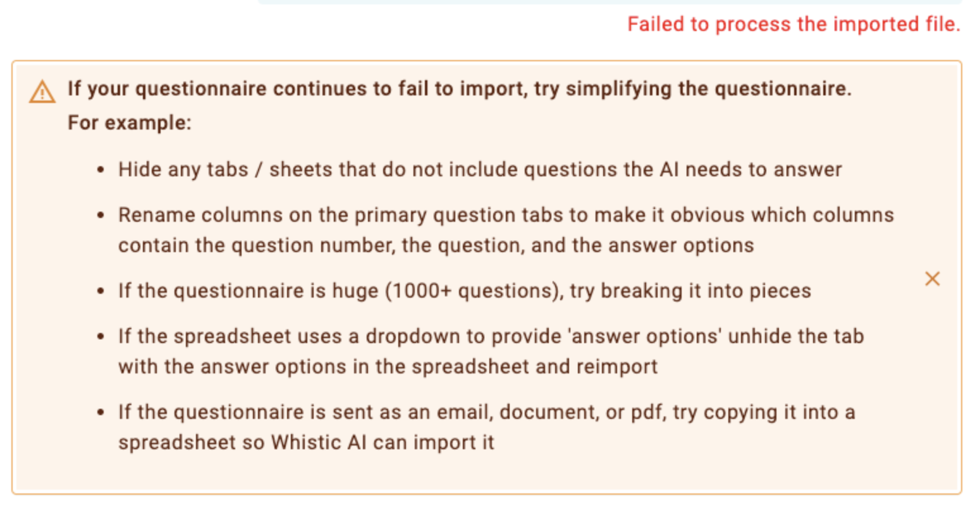Click the bullet dot before 'Hide any tabs'
Image resolution: width=980 pixels, height=508 pixels.
click(101, 170)
